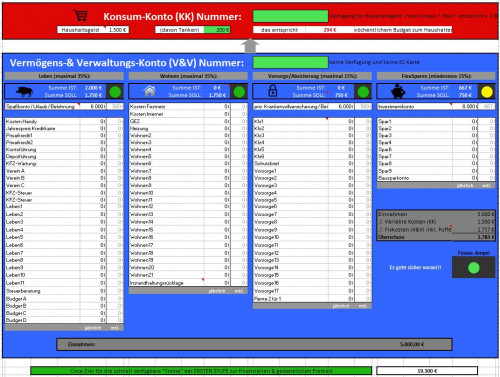Click the yellow FlexSparen status light
Image resolution: width=500 pixels, height=377 pixels.
tap(487, 92)
